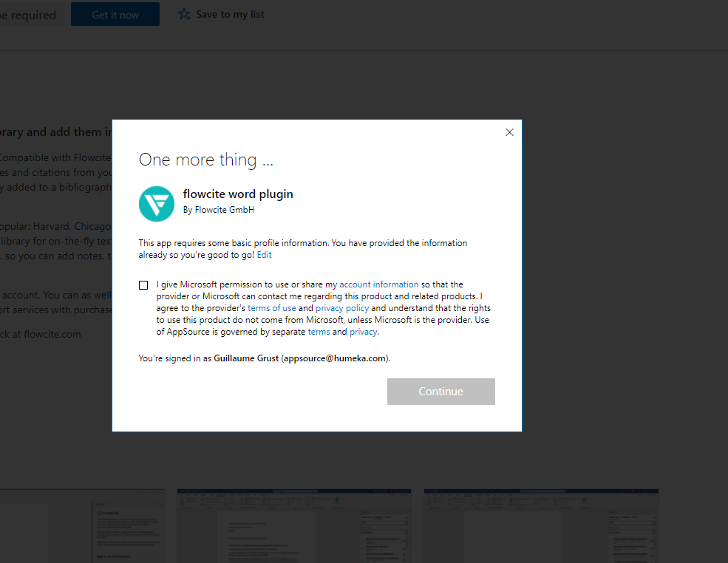728x563 pixels.
Task: Click Edit to change profile information
Action: 264,254
